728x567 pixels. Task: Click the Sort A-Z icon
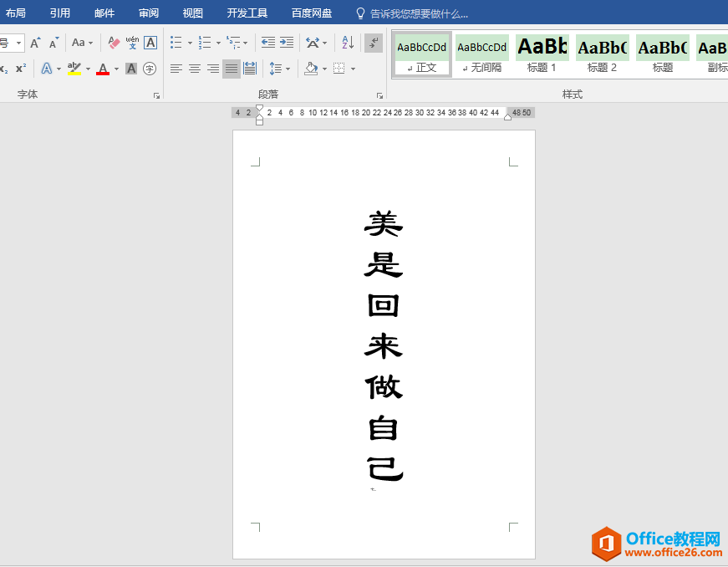click(349, 43)
